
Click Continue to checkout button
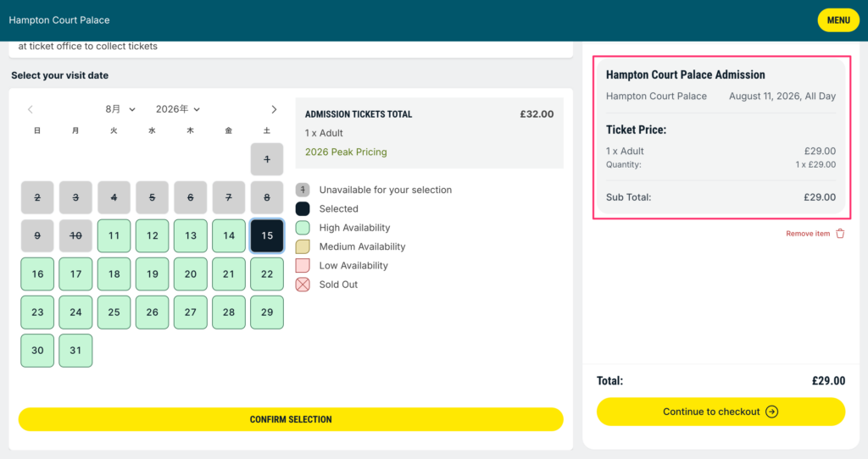[x=721, y=412]
